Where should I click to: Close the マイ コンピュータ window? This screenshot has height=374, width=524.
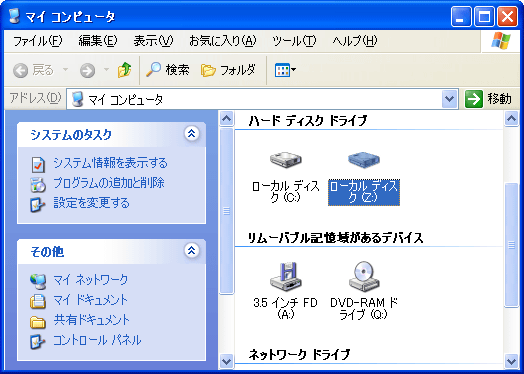[507, 17]
